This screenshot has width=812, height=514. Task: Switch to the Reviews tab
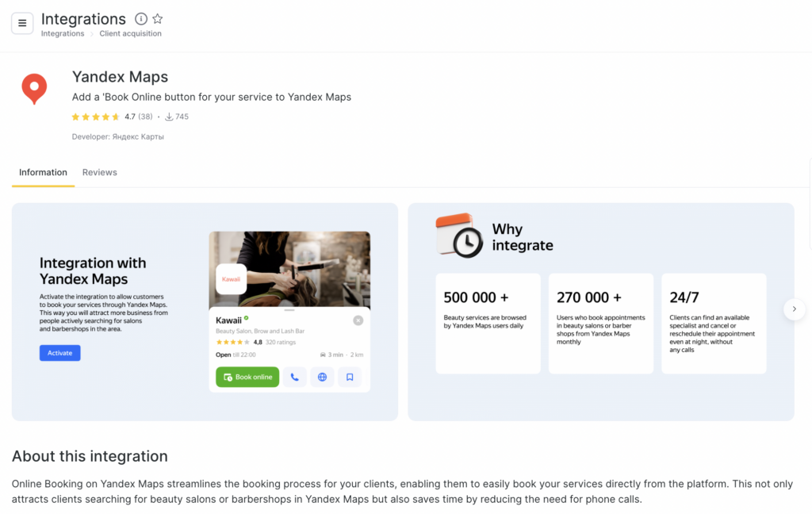pos(100,172)
